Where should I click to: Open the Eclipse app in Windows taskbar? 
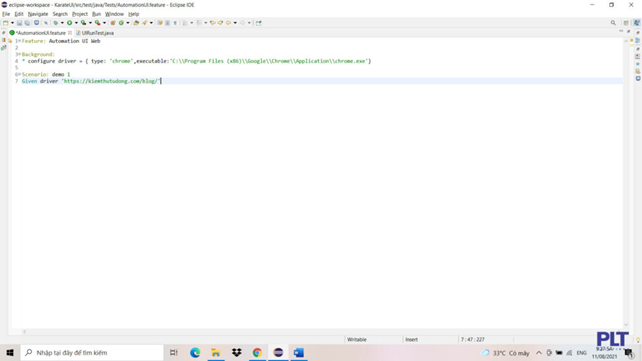(278, 352)
